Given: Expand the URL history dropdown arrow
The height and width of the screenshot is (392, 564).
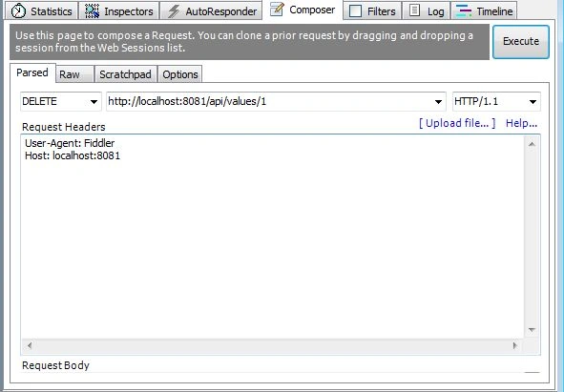Looking at the screenshot, I should 438,102.
